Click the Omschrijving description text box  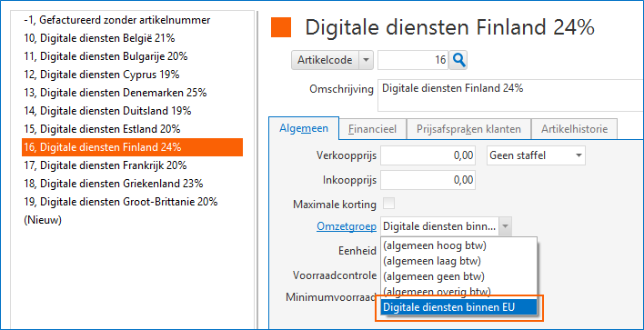(510, 96)
